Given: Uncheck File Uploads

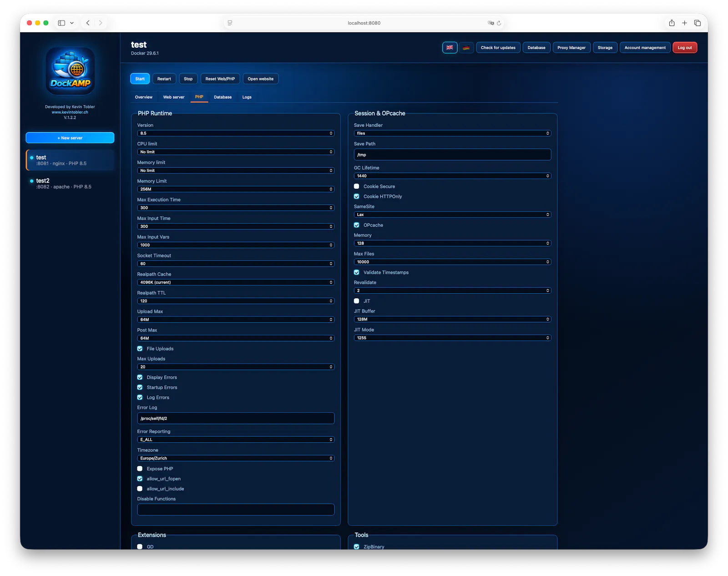Looking at the screenshot, I should (140, 349).
